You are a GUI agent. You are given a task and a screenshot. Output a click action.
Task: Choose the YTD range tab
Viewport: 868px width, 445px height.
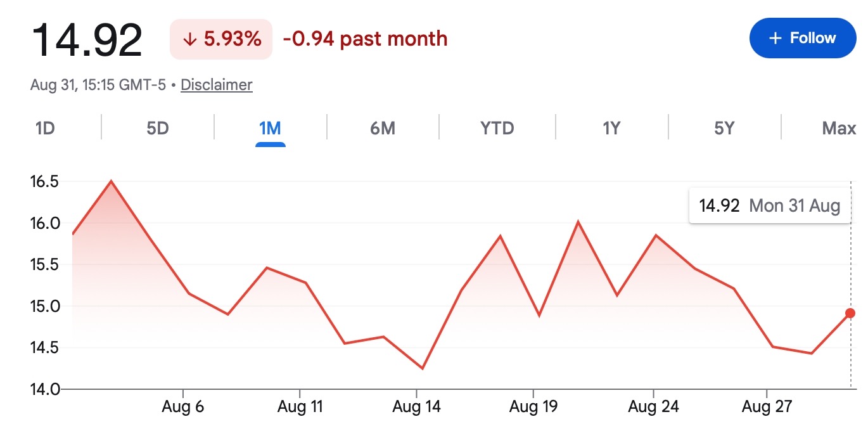click(x=497, y=129)
